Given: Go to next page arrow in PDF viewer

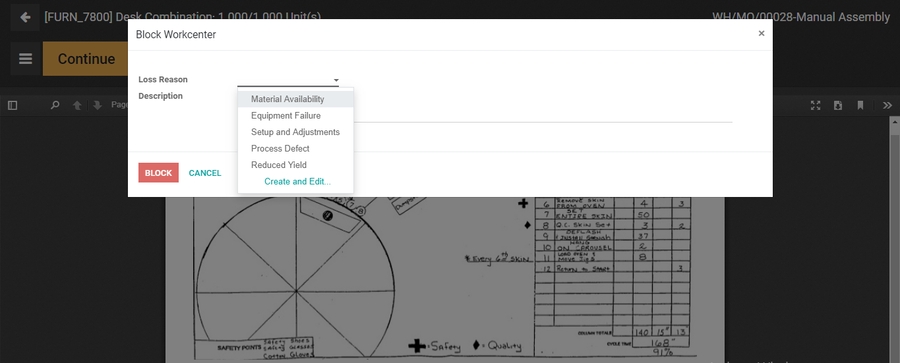Looking at the screenshot, I should coord(98,105).
